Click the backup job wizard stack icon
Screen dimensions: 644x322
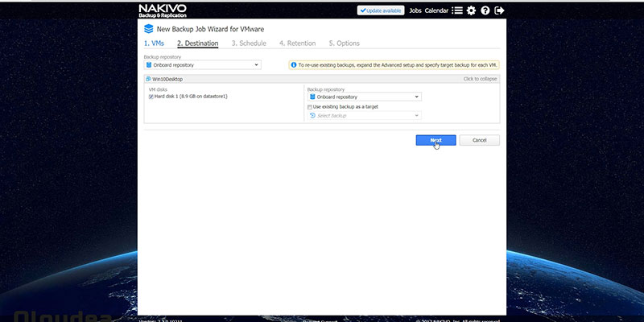tap(148, 29)
